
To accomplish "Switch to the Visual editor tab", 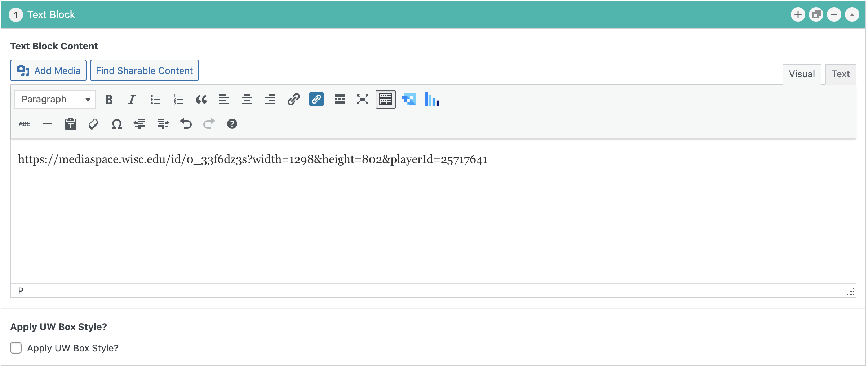I will (x=802, y=74).
